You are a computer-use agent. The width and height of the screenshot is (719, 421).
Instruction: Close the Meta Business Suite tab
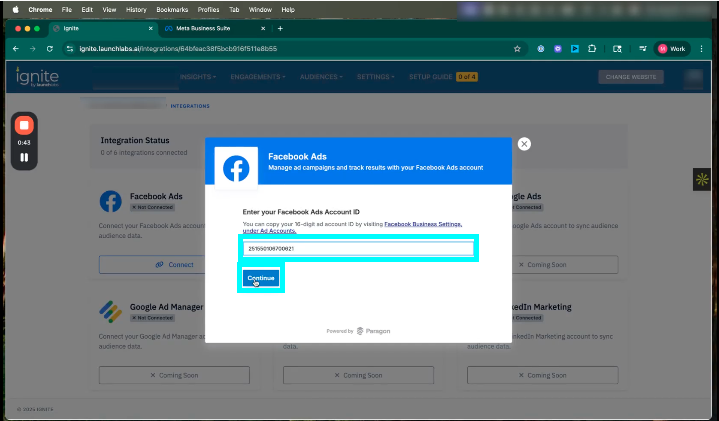point(263,28)
